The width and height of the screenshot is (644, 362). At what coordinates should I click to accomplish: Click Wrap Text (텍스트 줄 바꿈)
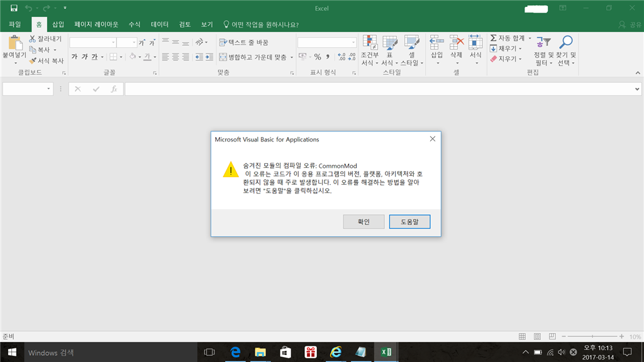(x=243, y=42)
